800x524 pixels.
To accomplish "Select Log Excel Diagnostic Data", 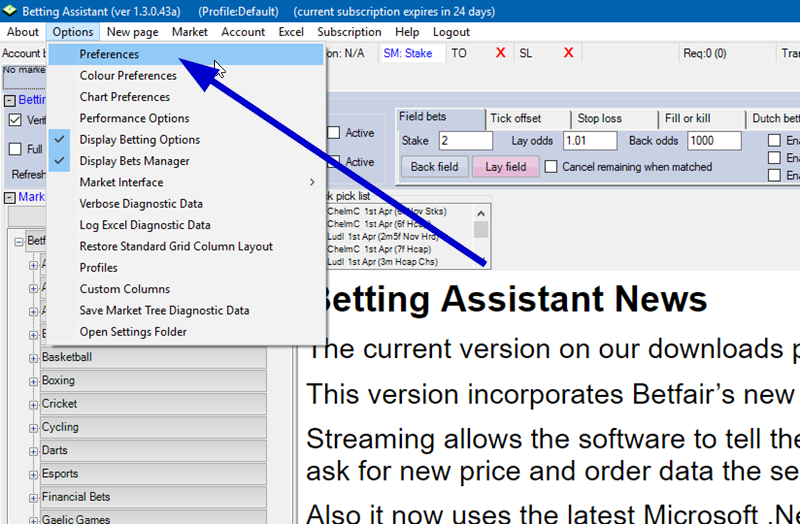I will coord(186,225).
